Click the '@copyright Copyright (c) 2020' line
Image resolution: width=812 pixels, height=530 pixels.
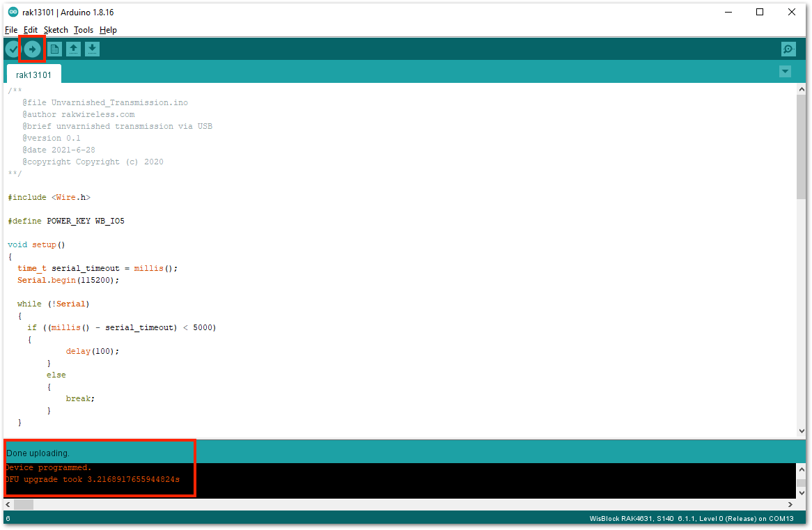(x=93, y=162)
